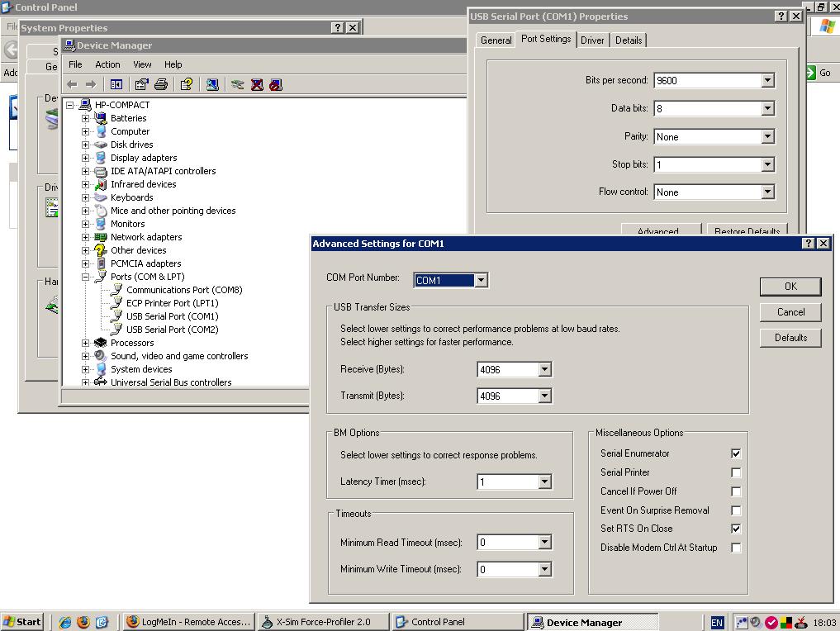Open the View menu in Device Manager
The width and height of the screenshot is (840, 631).
[x=142, y=64]
